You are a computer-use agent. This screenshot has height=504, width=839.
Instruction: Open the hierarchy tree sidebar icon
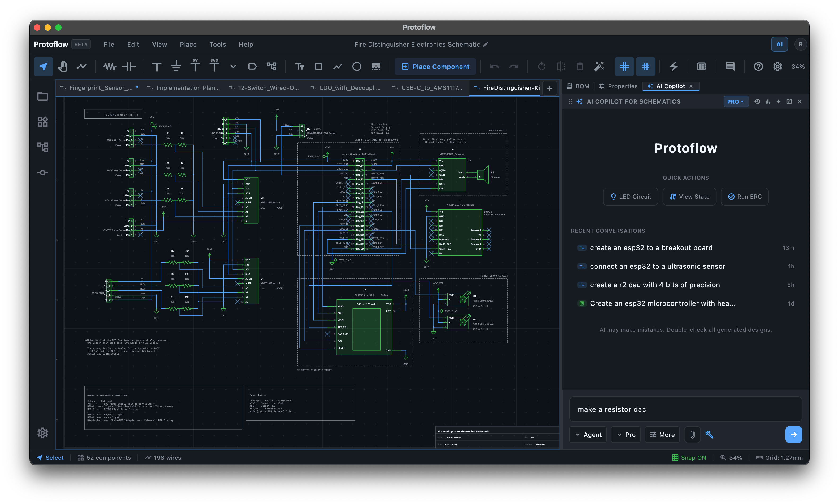[x=42, y=147]
